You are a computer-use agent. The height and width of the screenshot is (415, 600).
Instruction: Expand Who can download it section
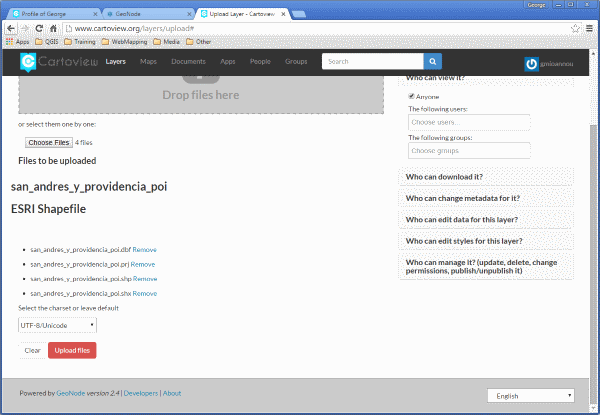pos(486,177)
